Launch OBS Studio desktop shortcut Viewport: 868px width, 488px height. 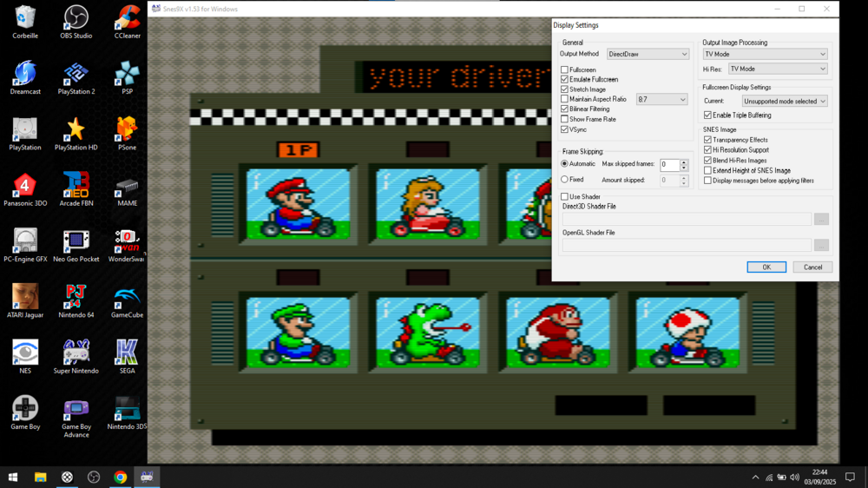(76, 23)
